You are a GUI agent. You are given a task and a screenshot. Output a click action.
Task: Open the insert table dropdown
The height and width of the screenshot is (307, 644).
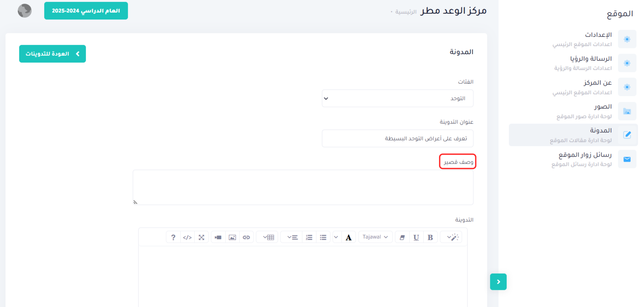pos(267,237)
